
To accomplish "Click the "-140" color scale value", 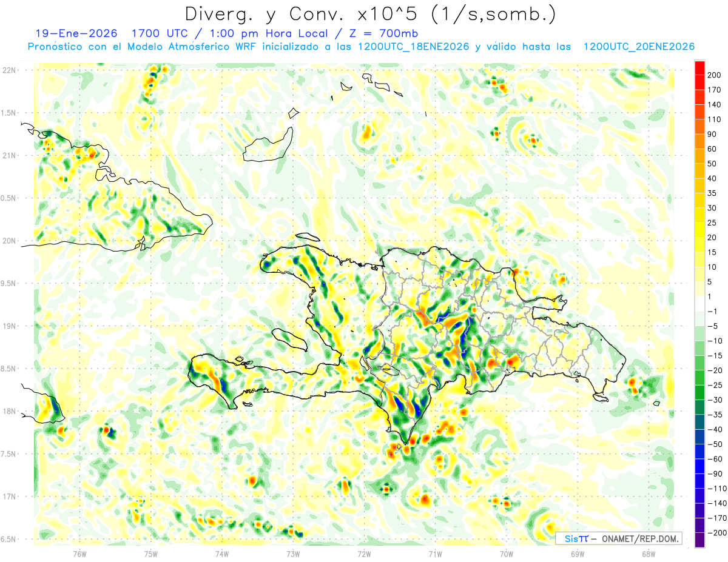I will coord(716,503).
